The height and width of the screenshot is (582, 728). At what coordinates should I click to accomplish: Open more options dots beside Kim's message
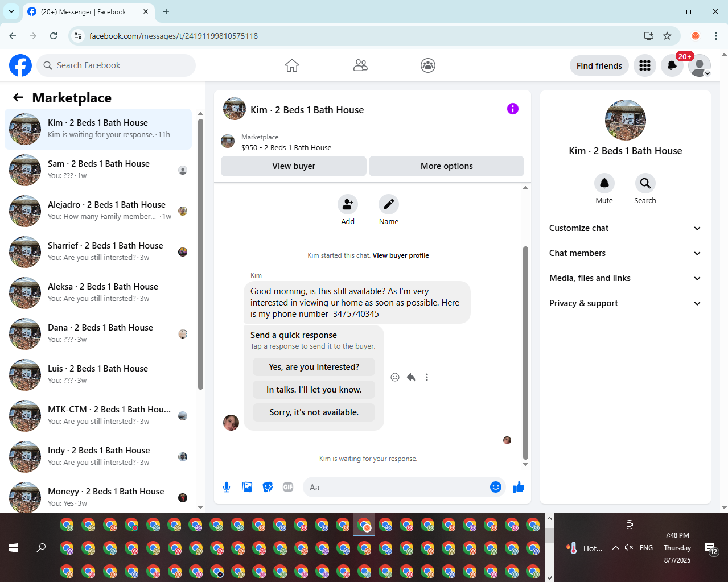click(x=427, y=377)
